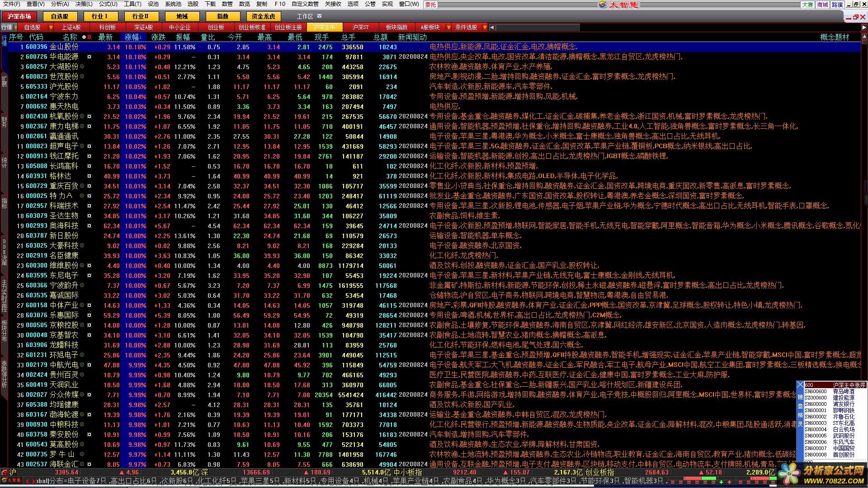Click the green circle icon beside 中粮科技
The height and width of the screenshot is (488, 868).
(x=82, y=424)
